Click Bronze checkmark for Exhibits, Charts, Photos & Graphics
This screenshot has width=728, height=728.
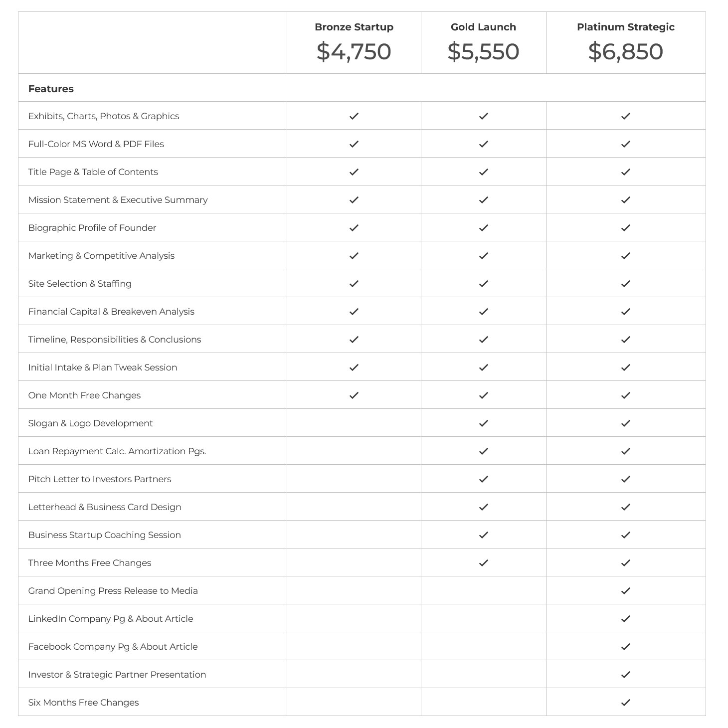(x=354, y=116)
